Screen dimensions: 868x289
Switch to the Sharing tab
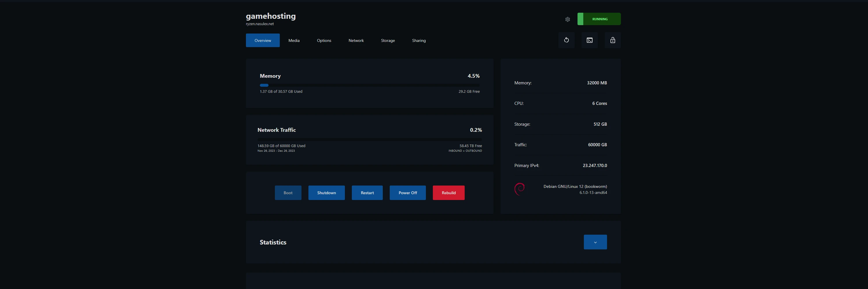(418, 40)
